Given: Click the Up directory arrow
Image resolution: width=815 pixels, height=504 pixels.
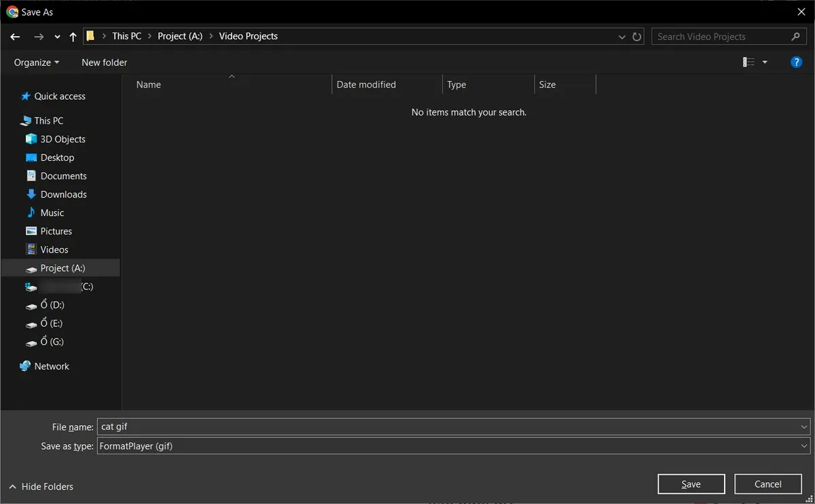Looking at the screenshot, I should [x=73, y=37].
